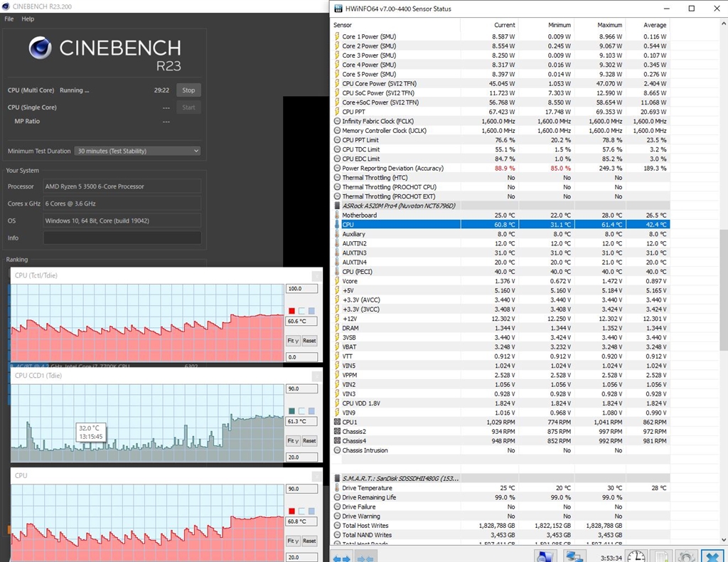Click the clock icon beside Infinity Fabric Clock (FCLK)
The width and height of the screenshot is (728, 562).
coord(337,121)
